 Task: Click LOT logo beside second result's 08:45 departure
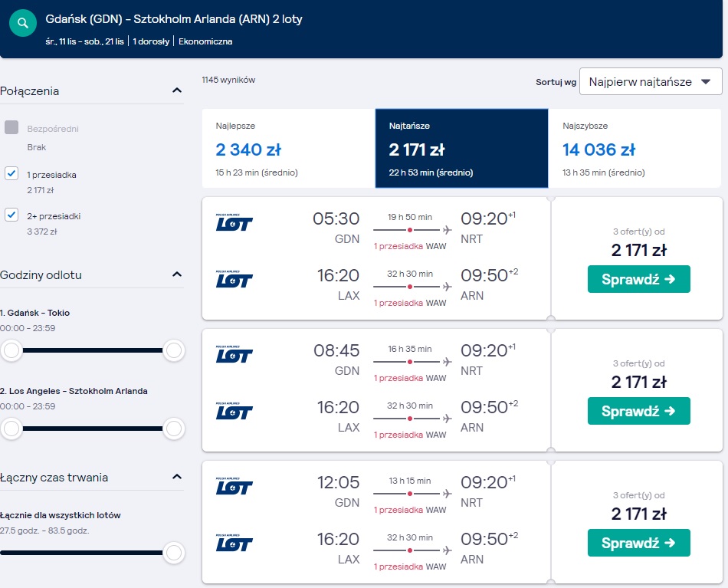tap(234, 354)
